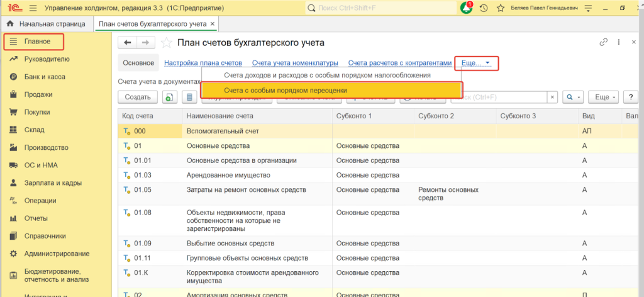Open favorites star in title bar

500,8
